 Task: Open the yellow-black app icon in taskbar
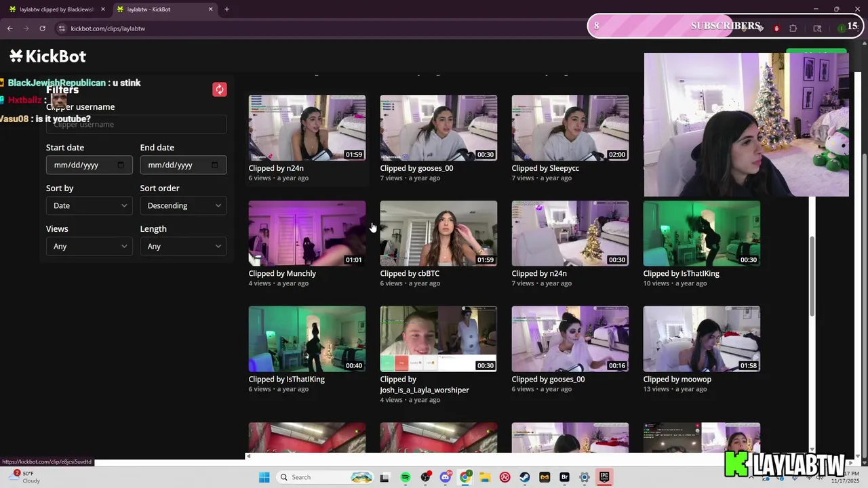545,477
